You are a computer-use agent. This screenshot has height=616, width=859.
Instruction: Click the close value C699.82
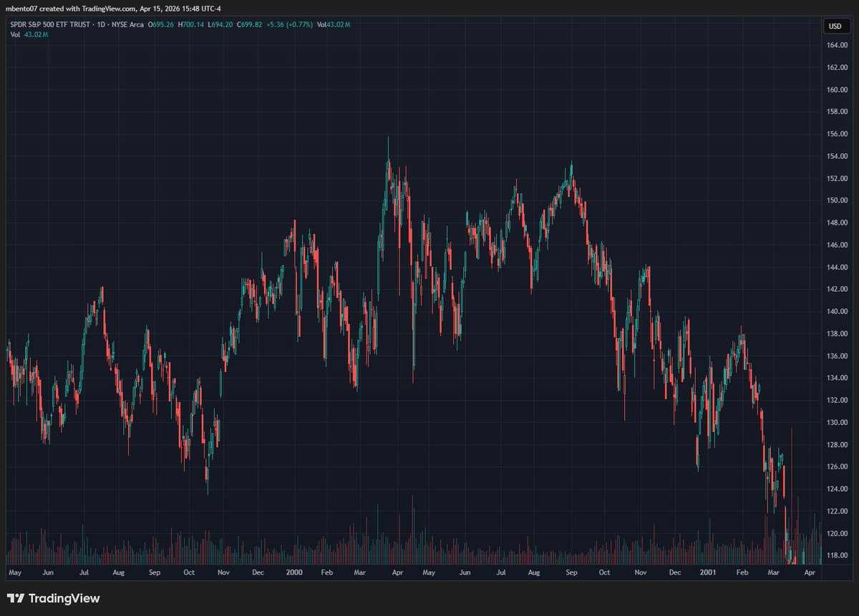249,24
